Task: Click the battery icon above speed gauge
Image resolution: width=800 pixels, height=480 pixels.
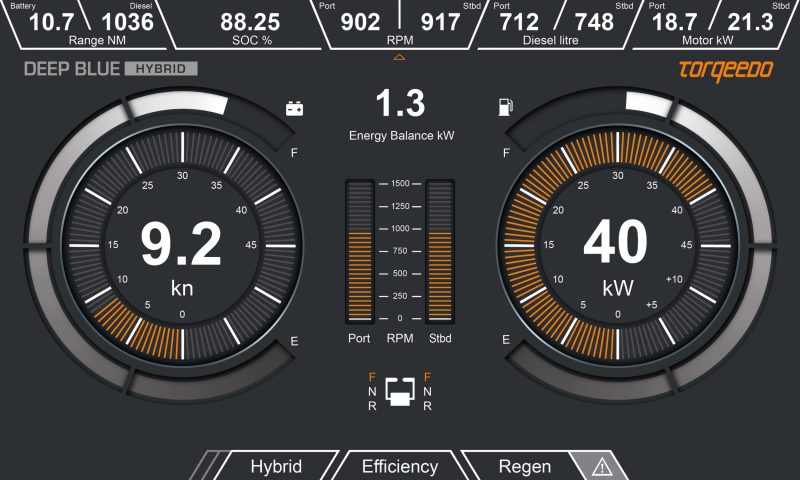Action: coord(295,108)
